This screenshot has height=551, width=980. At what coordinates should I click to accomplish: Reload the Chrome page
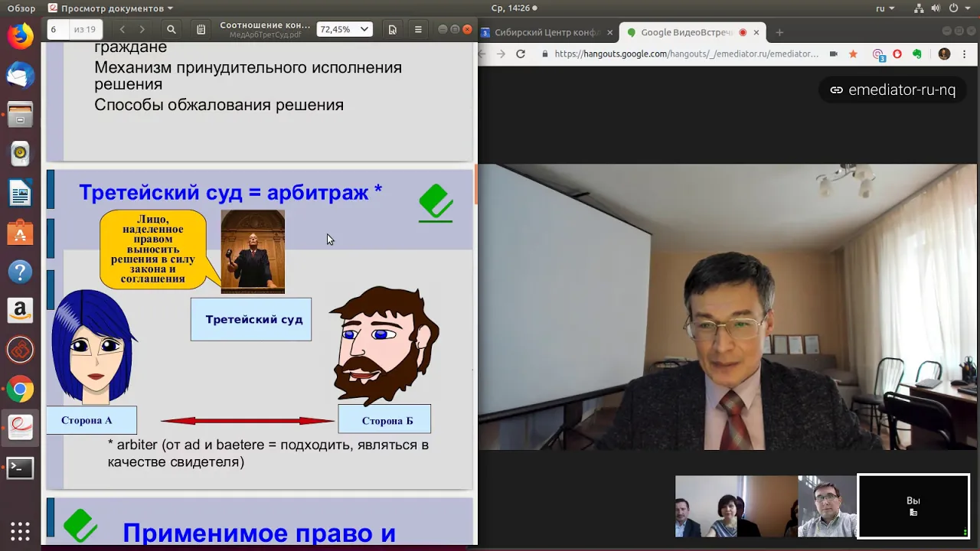pos(521,54)
